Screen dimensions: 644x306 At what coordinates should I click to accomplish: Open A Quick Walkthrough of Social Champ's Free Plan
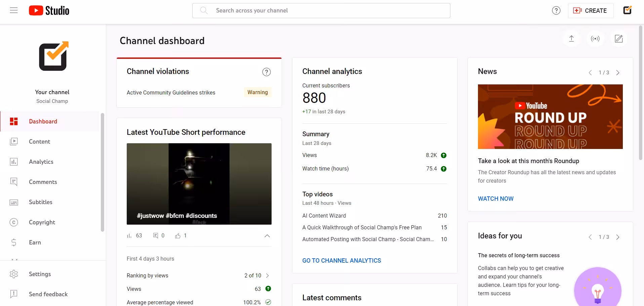(362, 227)
